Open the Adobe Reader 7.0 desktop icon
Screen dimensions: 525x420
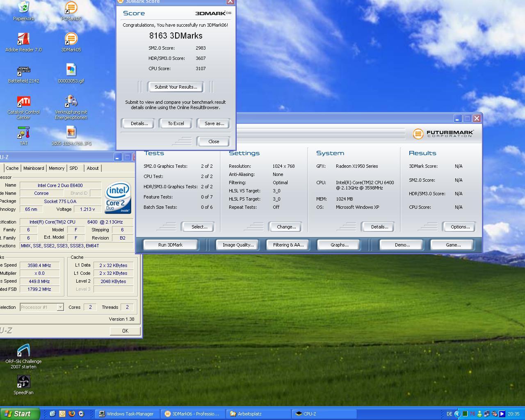click(23, 42)
